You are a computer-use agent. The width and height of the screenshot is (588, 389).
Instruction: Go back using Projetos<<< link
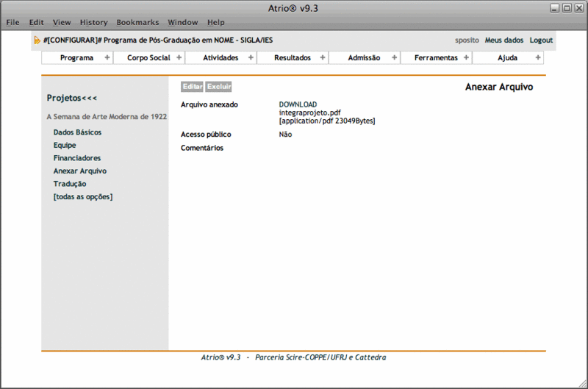click(x=72, y=98)
